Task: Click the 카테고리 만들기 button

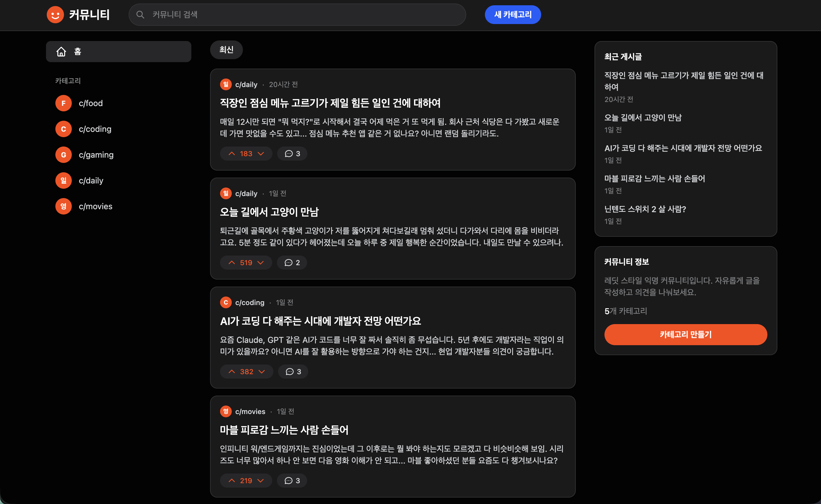Action: coord(685,334)
